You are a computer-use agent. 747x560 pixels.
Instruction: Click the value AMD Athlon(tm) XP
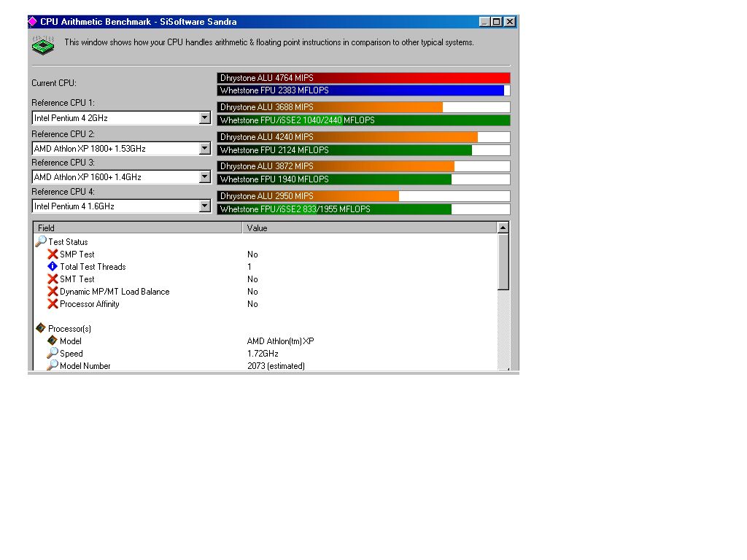(281, 341)
